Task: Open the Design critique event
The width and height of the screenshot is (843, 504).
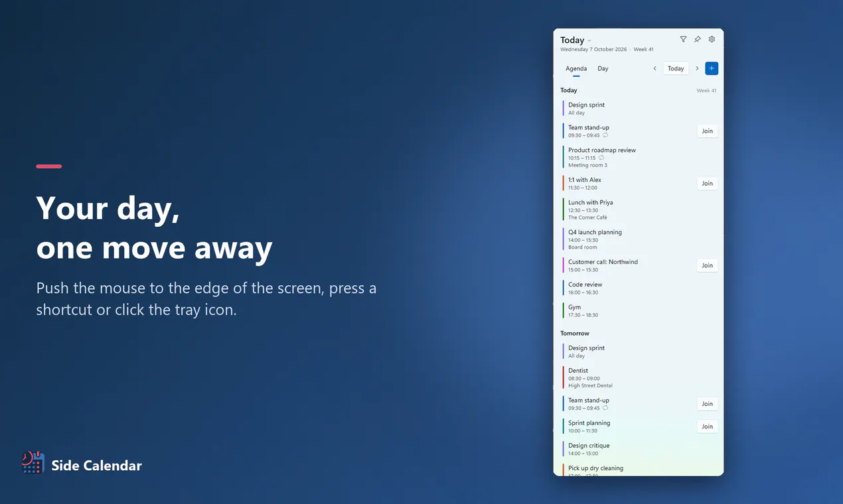Action: (x=639, y=449)
